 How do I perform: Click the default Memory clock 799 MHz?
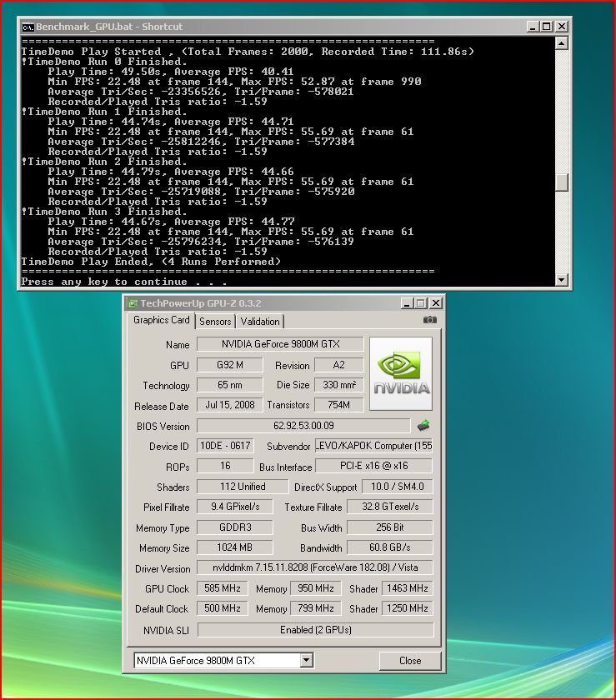click(x=316, y=608)
